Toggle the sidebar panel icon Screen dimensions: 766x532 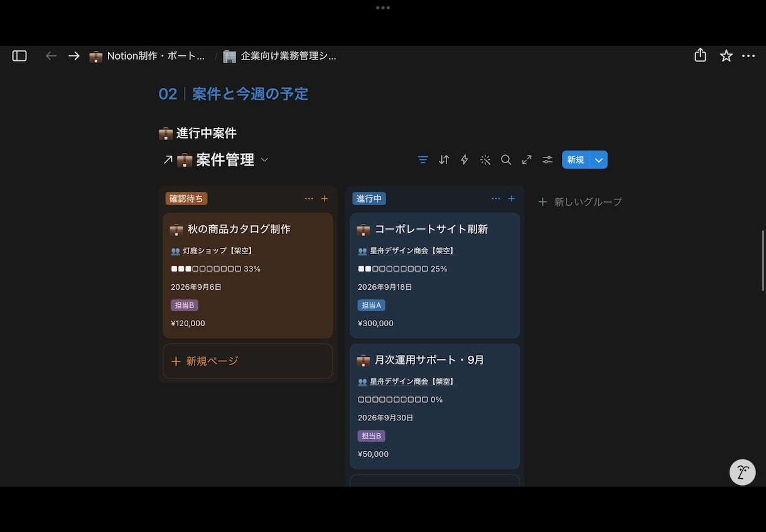tap(19, 56)
